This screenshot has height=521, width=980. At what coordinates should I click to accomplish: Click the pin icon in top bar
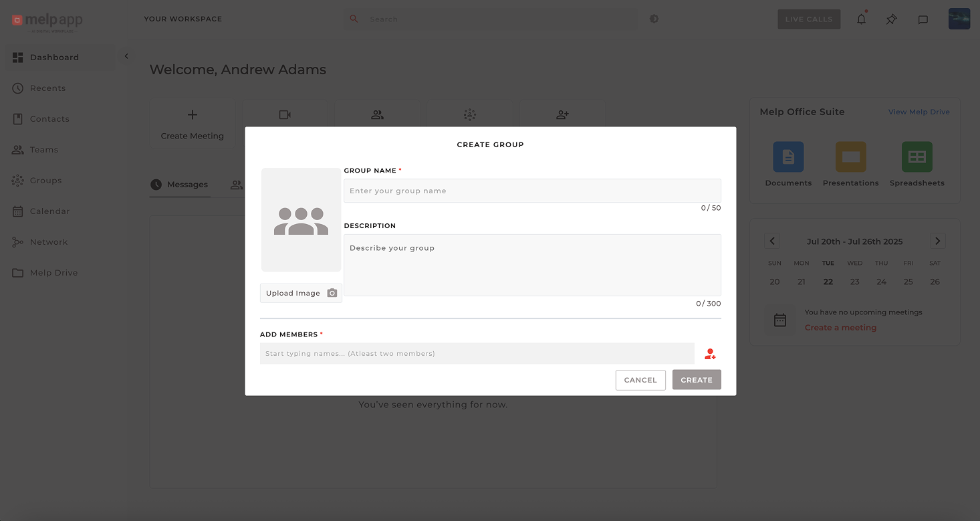point(891,19)
